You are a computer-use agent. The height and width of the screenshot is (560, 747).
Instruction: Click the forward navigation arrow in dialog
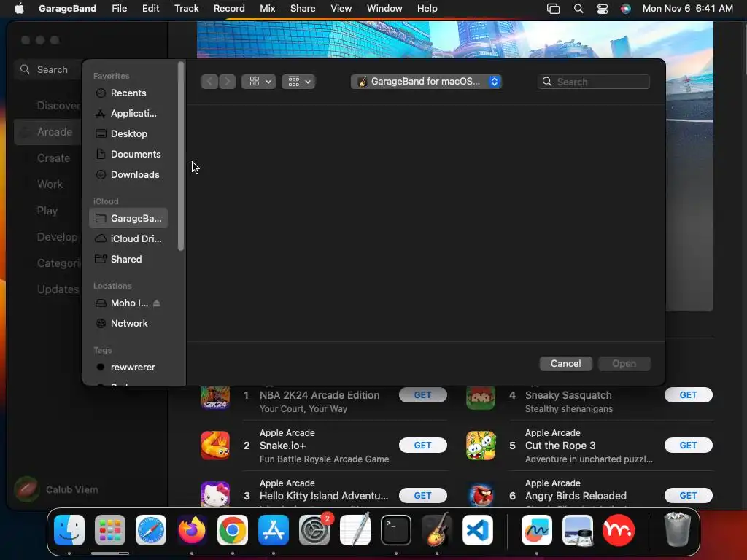228,82
